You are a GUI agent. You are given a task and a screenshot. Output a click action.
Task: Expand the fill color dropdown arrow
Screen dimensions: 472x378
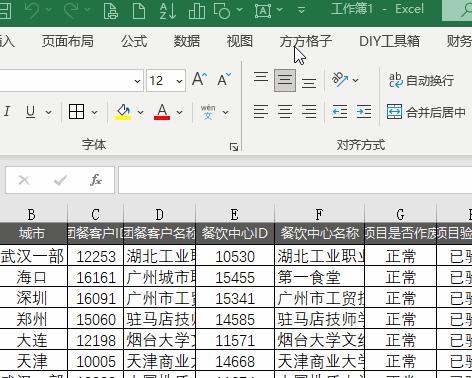pyautogui.click(x=140, y=112)
